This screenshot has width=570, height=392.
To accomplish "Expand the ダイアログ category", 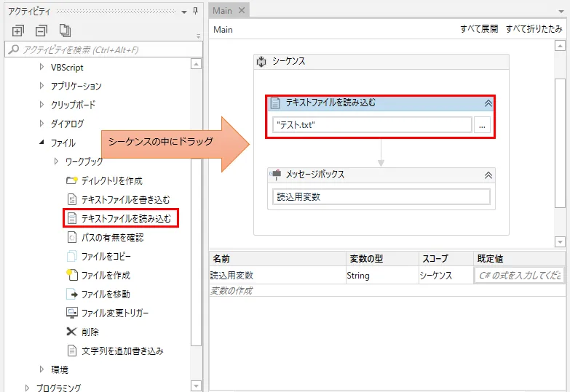I will (41, 124).
